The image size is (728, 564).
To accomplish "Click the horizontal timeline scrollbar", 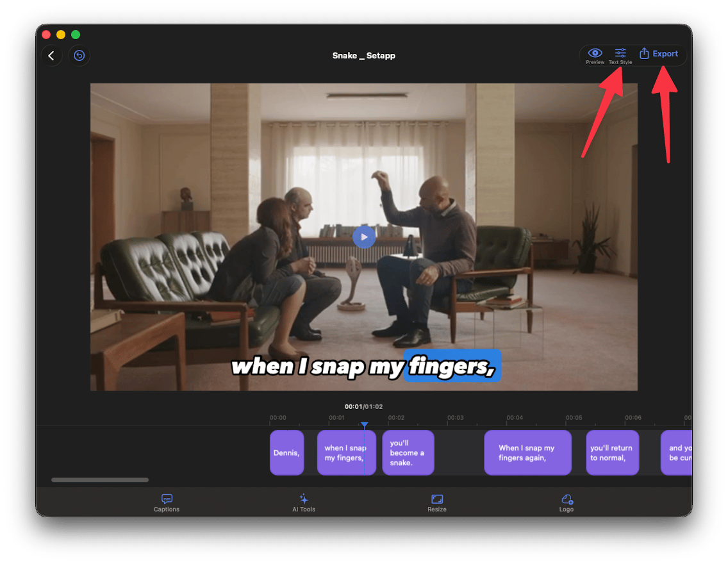I will point(99,479).
